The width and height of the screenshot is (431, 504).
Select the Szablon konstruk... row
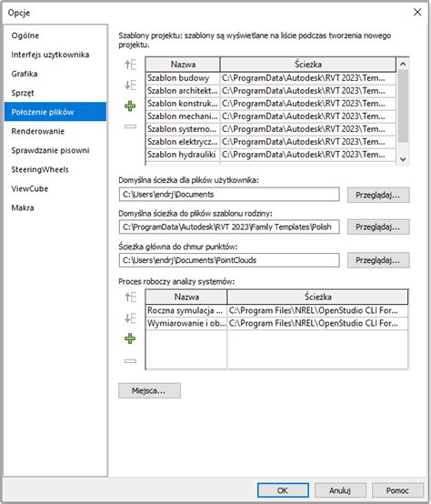270,104
